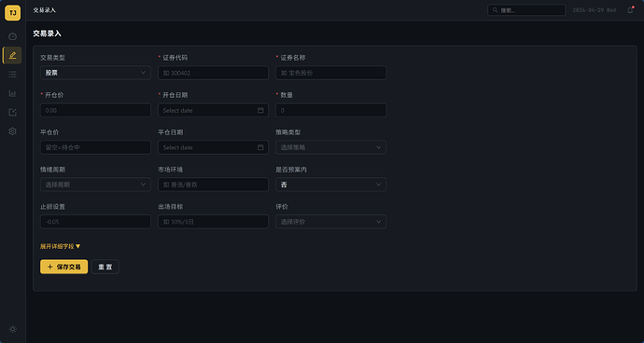Open the 情绪周期 dropdown
The image size is (644, 343).
95,185
